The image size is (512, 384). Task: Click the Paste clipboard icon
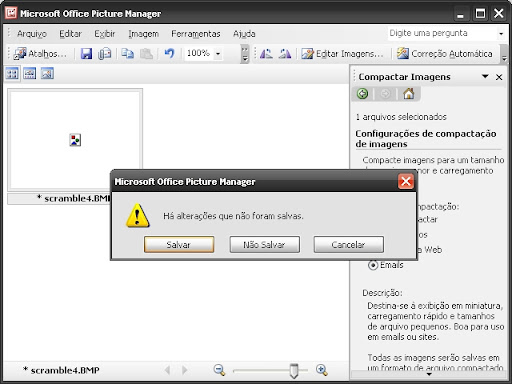click(146, 54)
